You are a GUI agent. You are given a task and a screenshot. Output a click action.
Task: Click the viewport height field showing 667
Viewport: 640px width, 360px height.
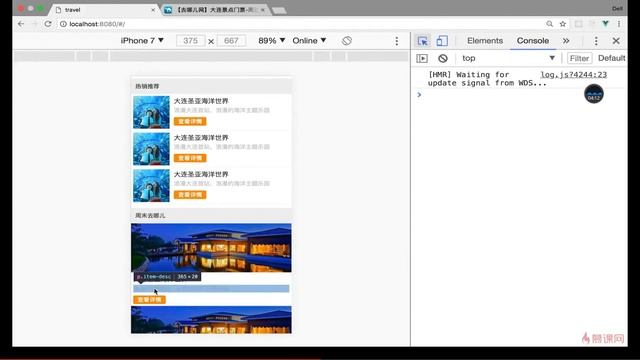pyautogui.click(x=231, y=41)
